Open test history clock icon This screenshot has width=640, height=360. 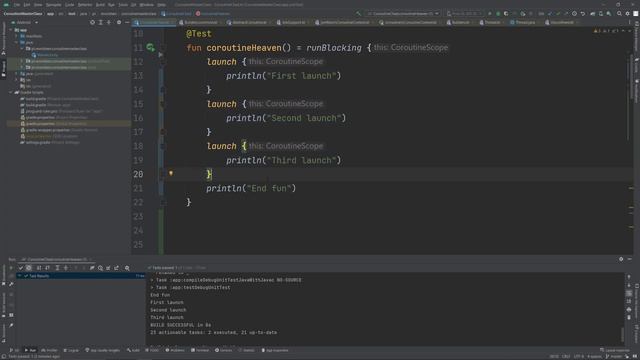100,268
